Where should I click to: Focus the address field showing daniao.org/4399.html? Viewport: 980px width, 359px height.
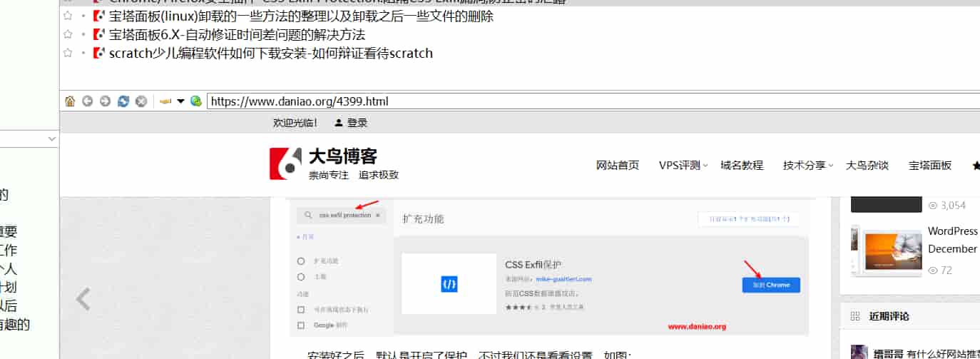(x=593, y=101)
